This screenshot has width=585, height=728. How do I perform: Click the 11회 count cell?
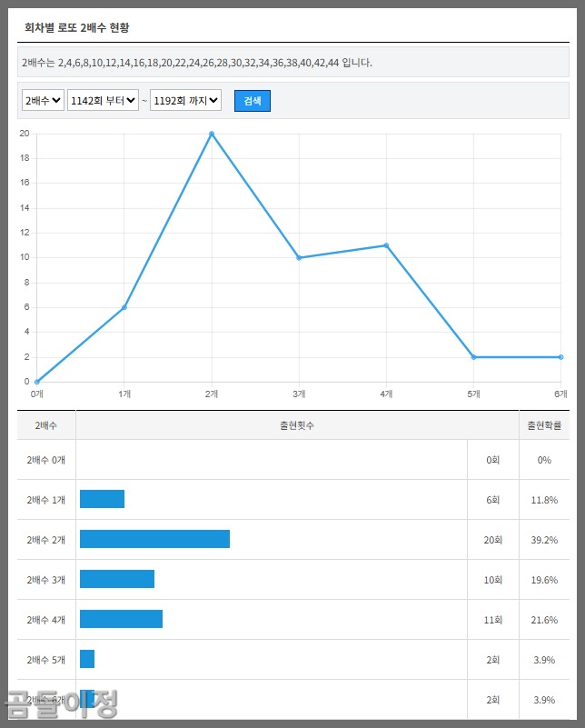492,620
